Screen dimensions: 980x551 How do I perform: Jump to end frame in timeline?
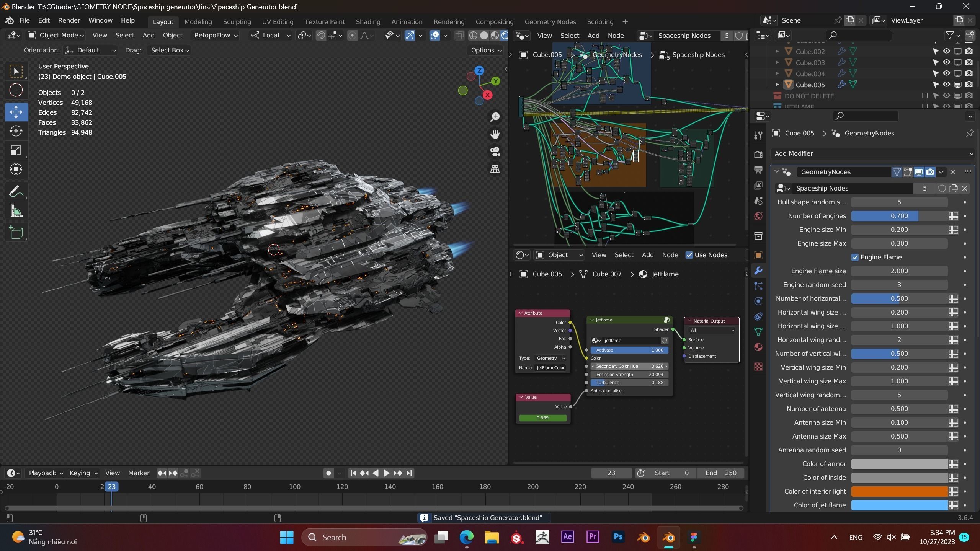pyautogui.click(x=409, y=473)
